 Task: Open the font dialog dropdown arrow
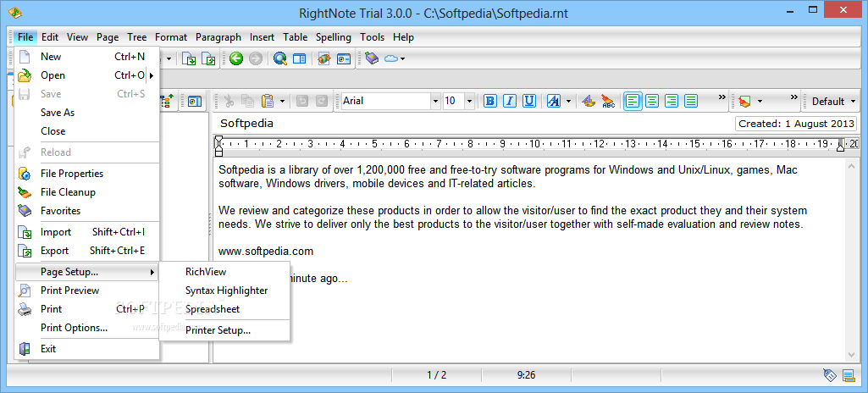click(568, 102)
